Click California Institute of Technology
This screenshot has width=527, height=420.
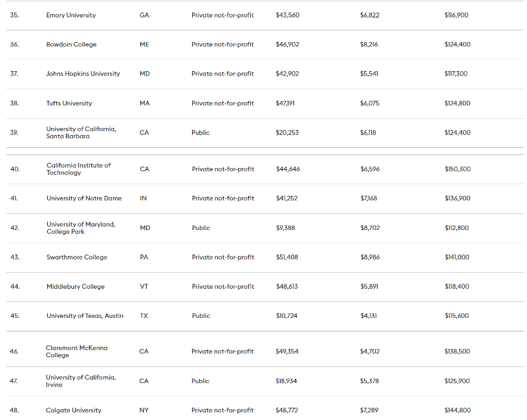(x=78, y=169)
